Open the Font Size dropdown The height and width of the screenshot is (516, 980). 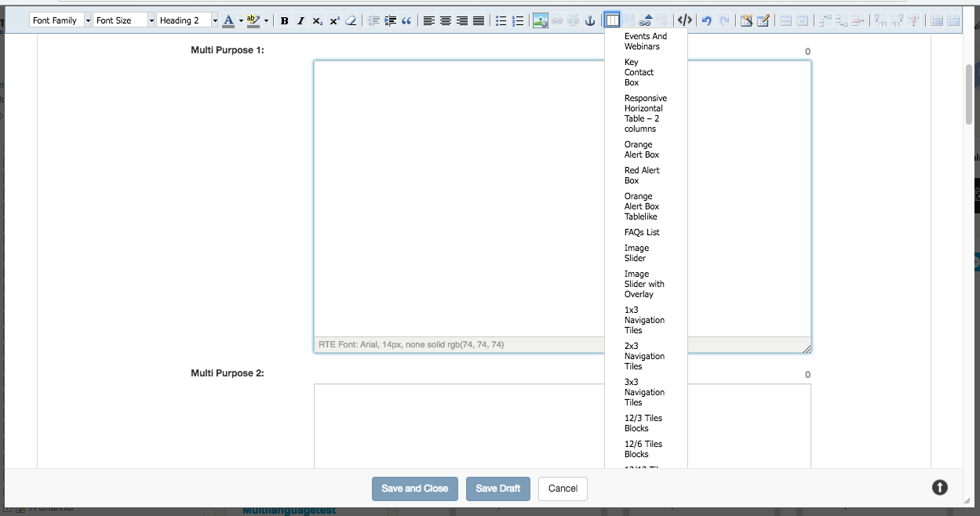124,20
